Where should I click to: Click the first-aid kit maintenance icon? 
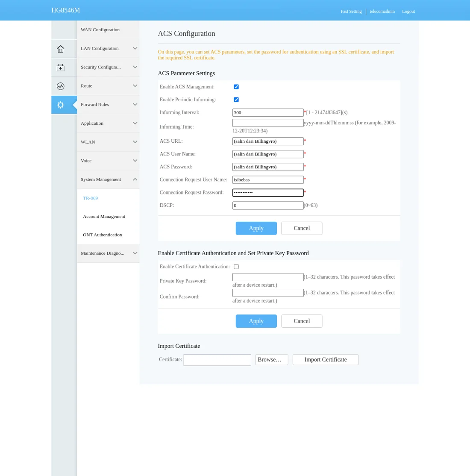tap(61, 68)
